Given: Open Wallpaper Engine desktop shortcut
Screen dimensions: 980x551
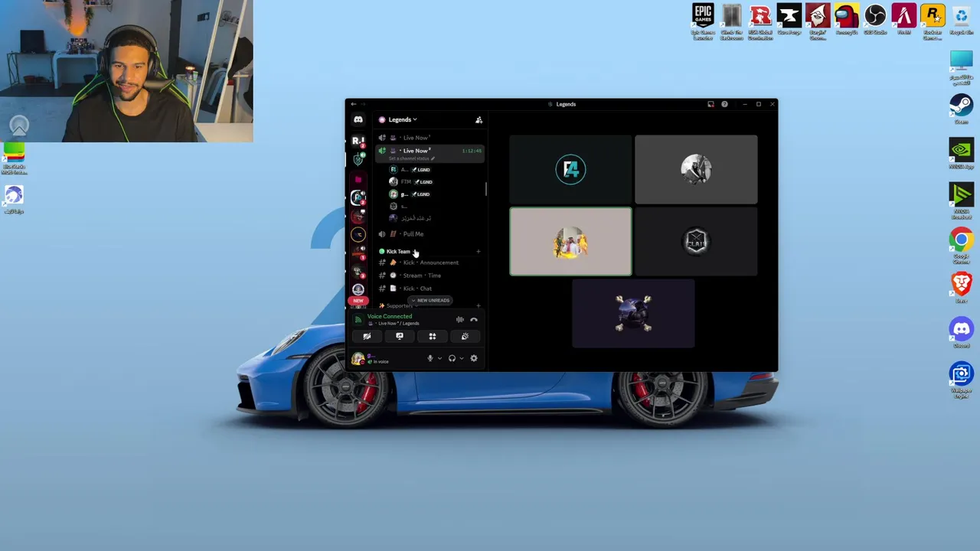Looking at the screenshot, I should (x=961, y=380).
